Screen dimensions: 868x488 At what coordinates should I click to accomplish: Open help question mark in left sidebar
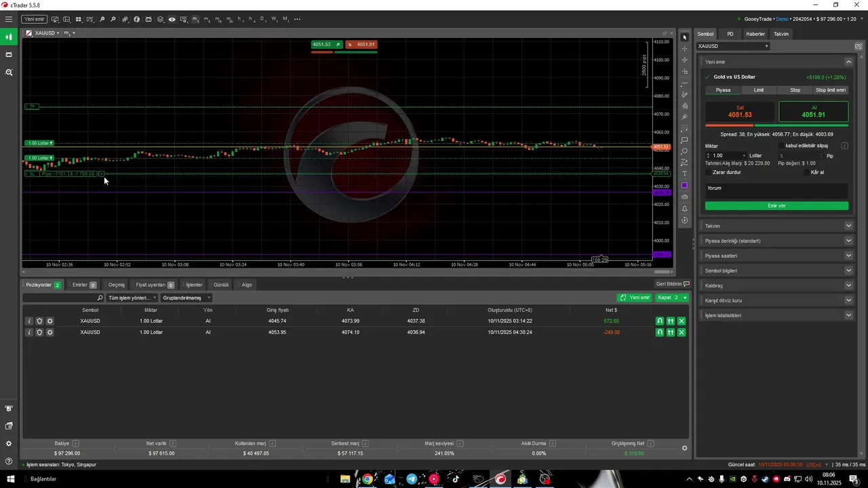coord(9,461)
